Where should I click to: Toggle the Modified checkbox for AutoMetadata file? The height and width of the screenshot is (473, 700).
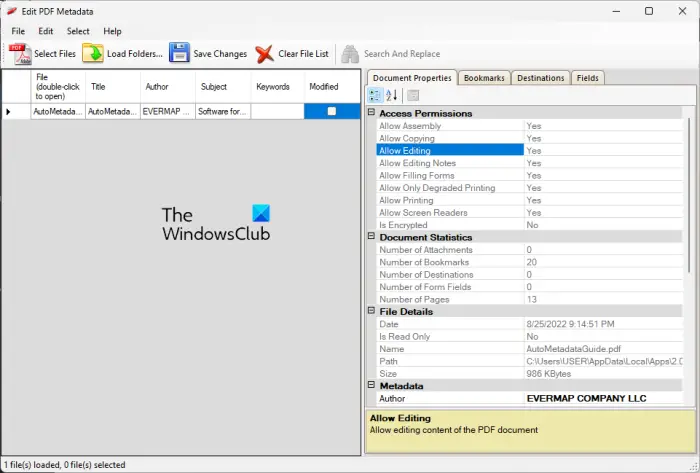click(332, 111)
